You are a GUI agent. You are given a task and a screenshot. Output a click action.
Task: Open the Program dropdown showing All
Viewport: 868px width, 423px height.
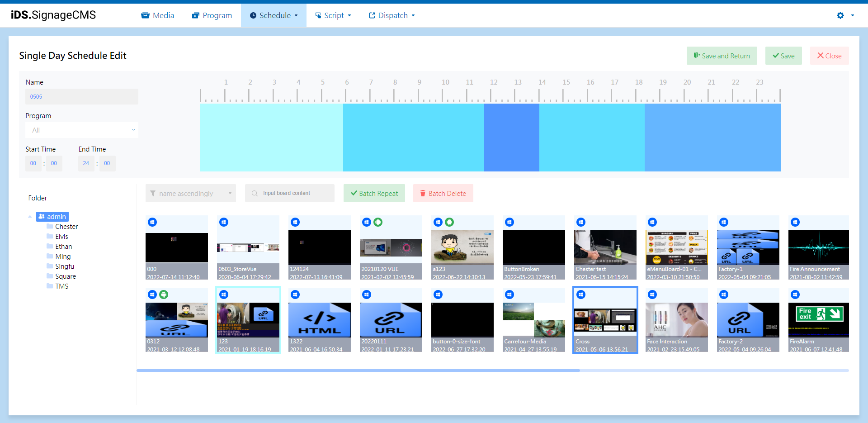tap(82, 130)
